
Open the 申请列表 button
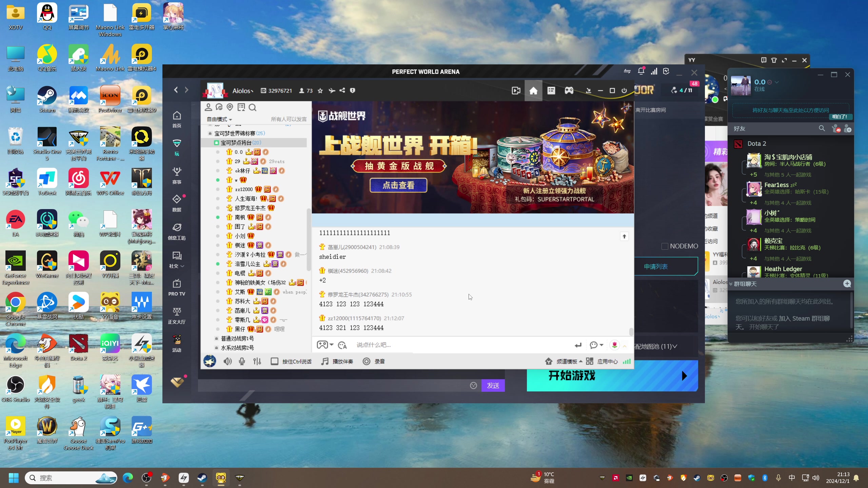coord(666,266)
